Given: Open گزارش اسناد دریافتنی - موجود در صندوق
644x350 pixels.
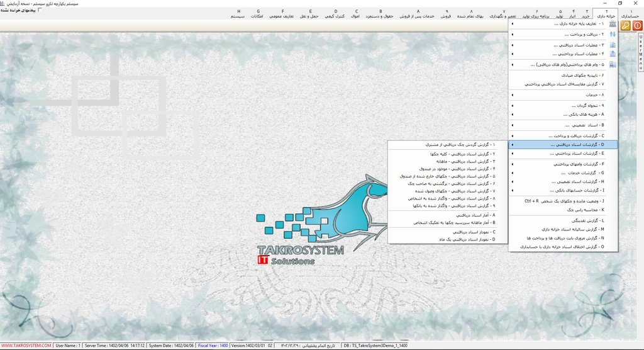Looking at the screenshot, I should pos(448,169).
